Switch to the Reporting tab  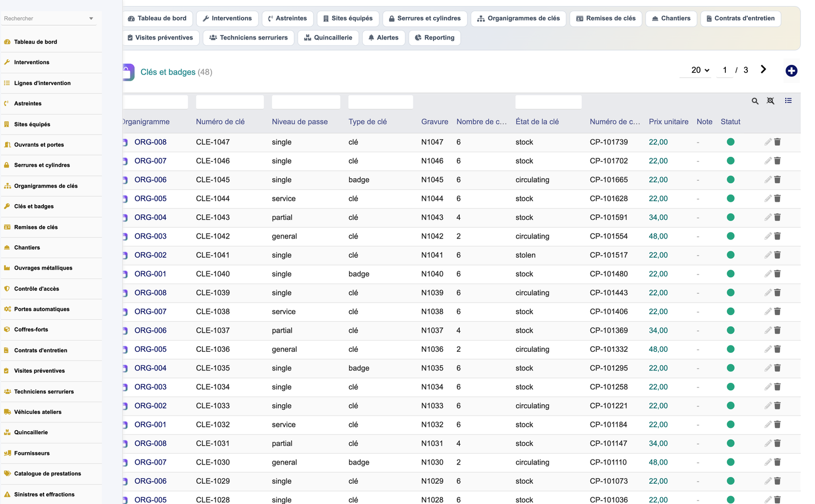[x=434, y=38]
